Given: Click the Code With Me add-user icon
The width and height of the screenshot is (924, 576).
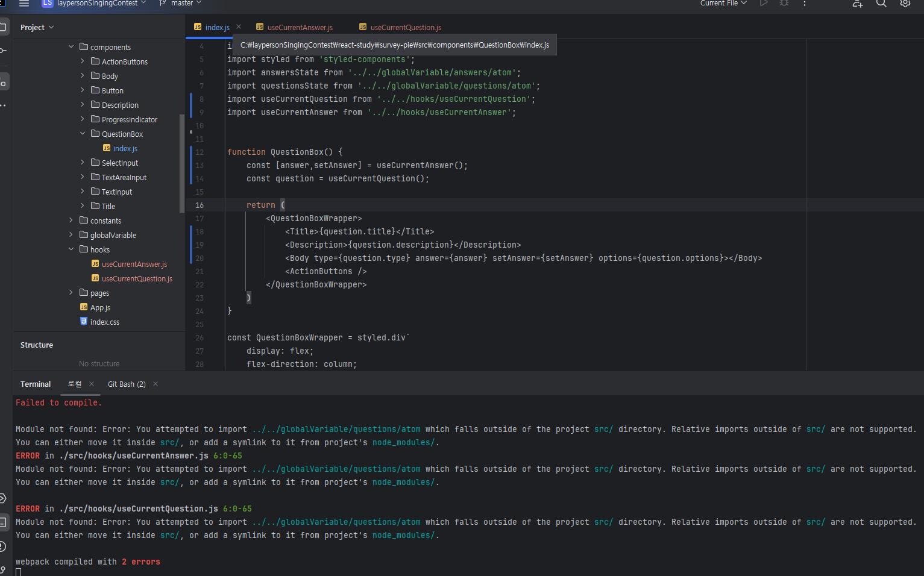Looking at the screenshot, I should tap(857, 4).
